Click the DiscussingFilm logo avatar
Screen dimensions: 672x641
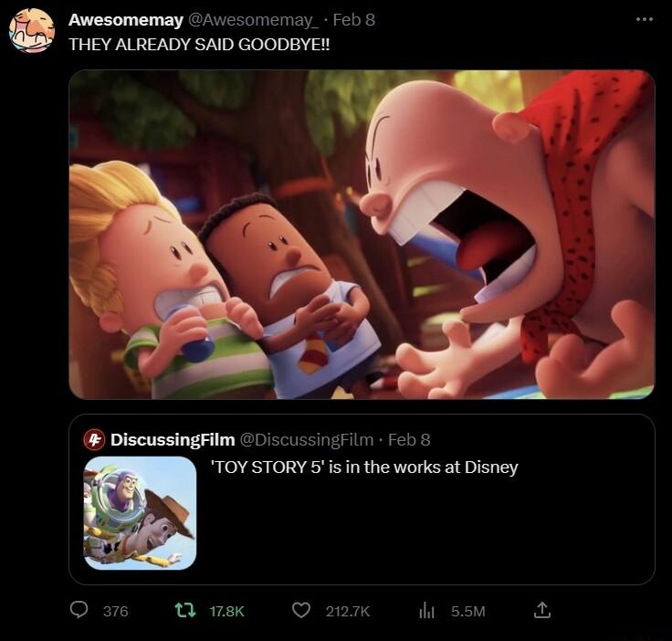(x=94, y=439)
